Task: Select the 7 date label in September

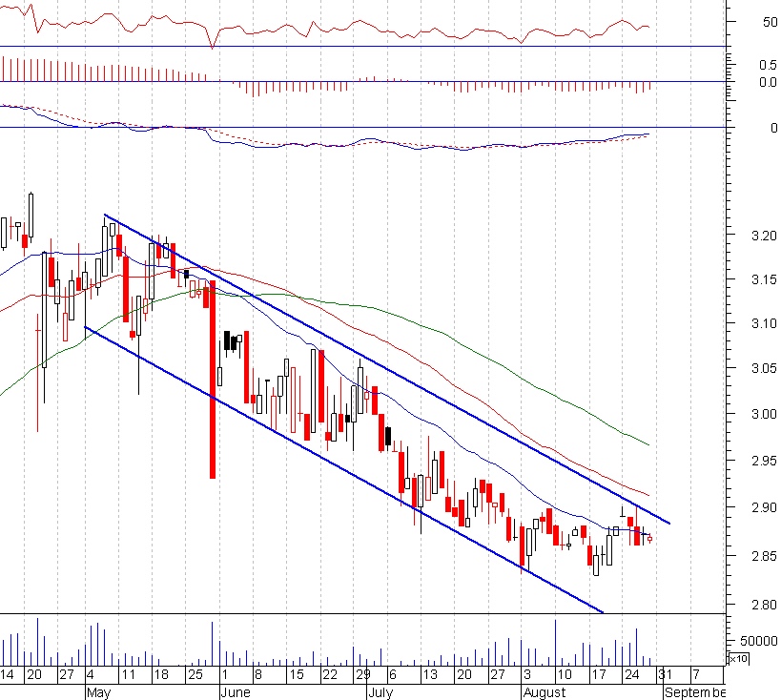Action: click(x=695, y=675)
